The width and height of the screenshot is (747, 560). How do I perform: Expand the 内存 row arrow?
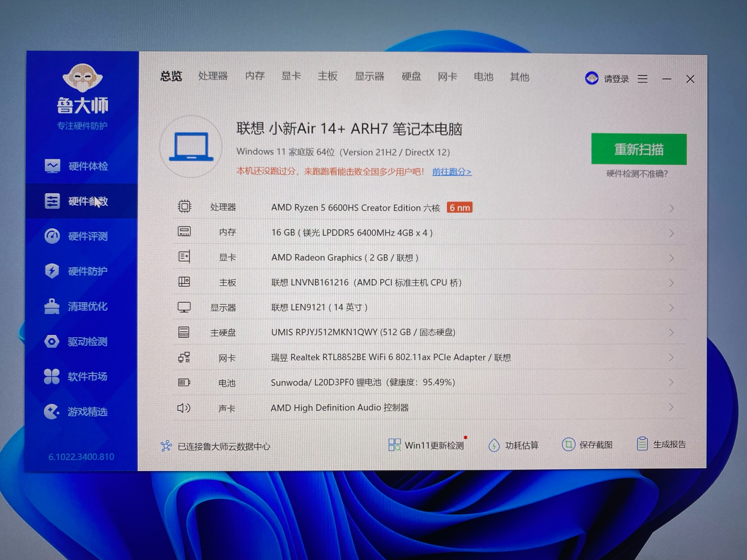(671, 233)
